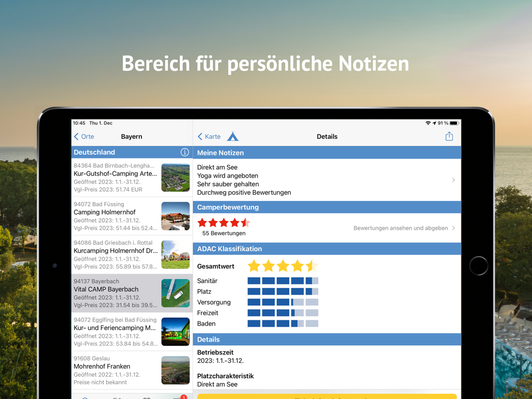
Task: Tap the 10:45 clock in status bar
Action: tap(79, 123)
